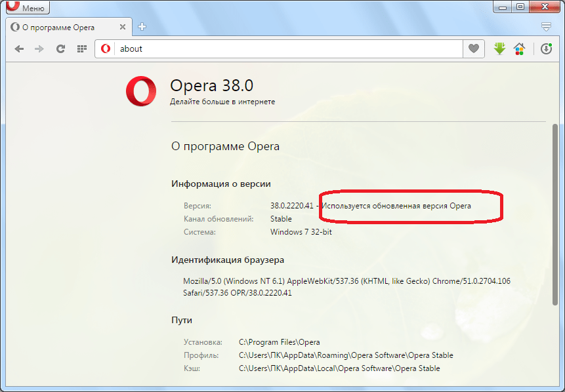Go forward to next page
Screen dimensions: 565x392
(39, 49)
